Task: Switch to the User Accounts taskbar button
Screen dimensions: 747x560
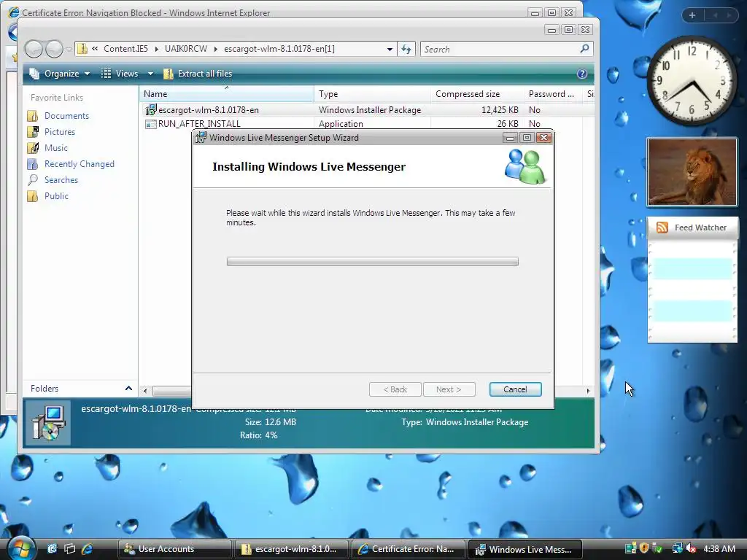Action: tap(174, 549)
